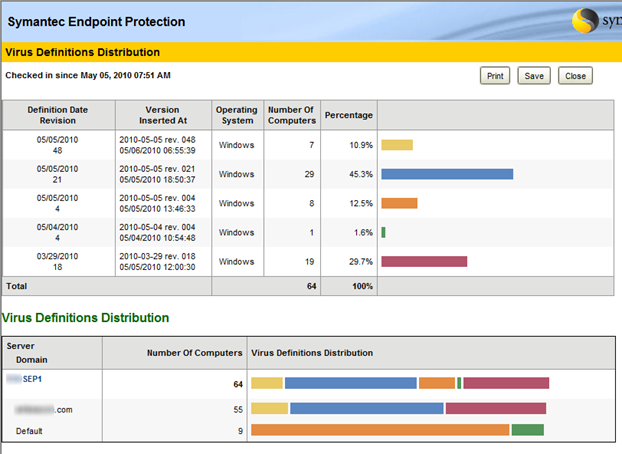Click the Definition Date Revision column header
This screenshot has width=622, height=454.
(58, 115)
